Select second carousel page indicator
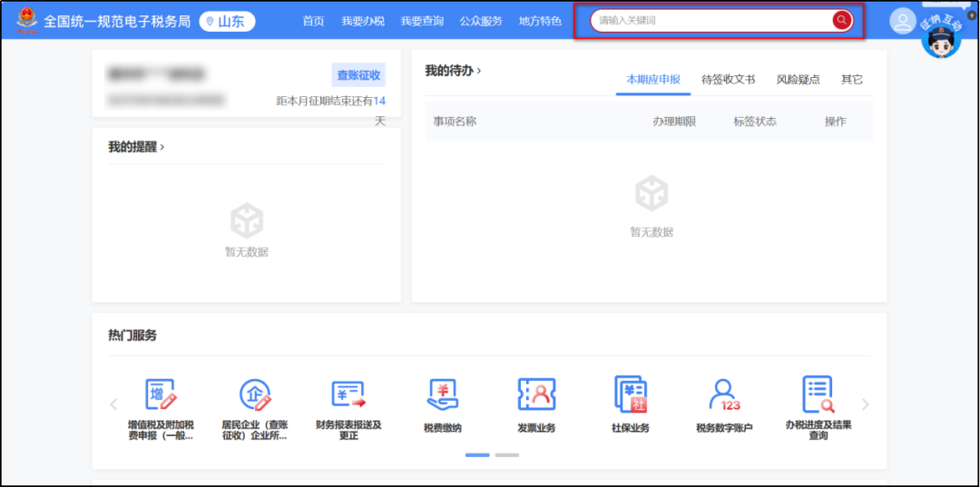 pos(507,455)
